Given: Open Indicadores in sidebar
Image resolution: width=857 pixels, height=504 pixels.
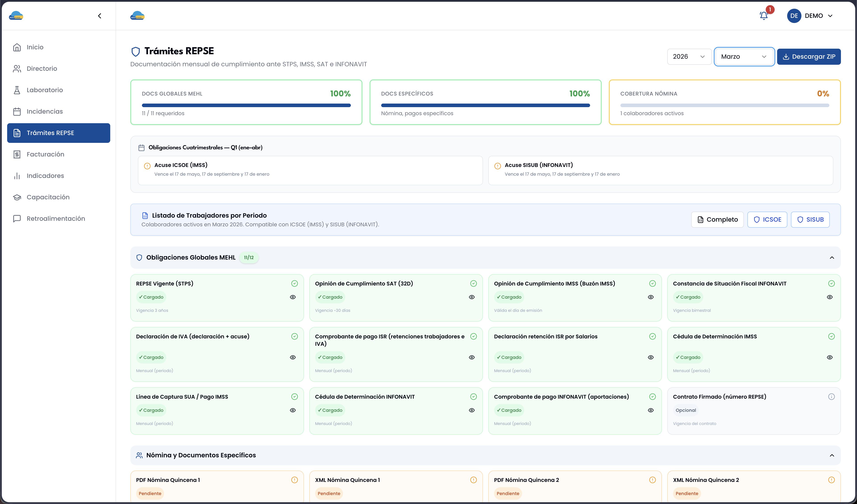Looking at the screenshot, I should pyautogui.click(x=58, y=176).
